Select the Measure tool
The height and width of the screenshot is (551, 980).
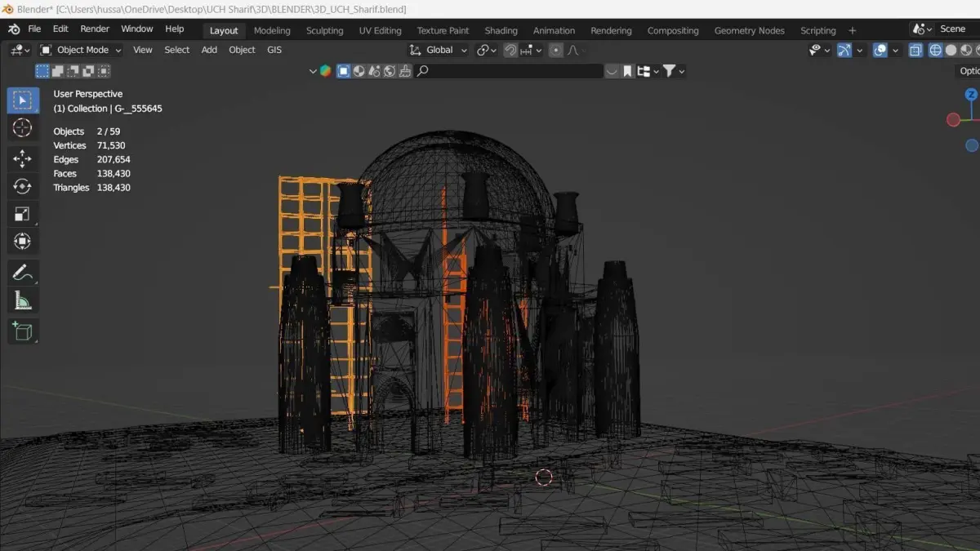[x=22, y=300]
